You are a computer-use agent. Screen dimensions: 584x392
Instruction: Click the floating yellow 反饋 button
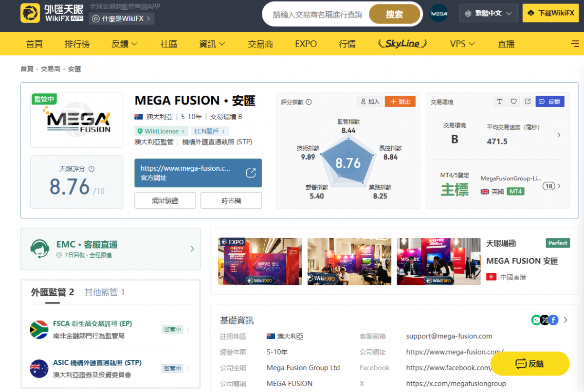[530, 363]
